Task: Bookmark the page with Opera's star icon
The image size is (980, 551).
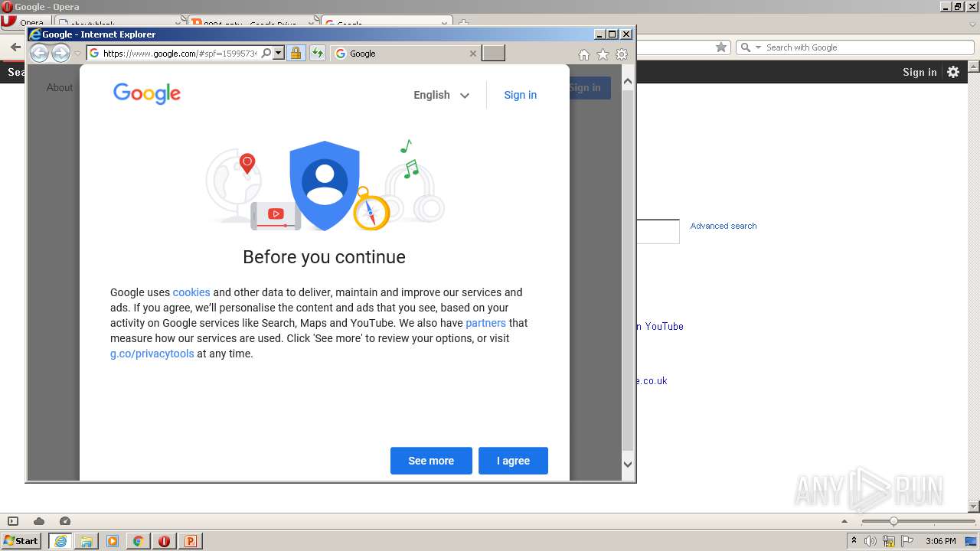Action: [720, 47]
